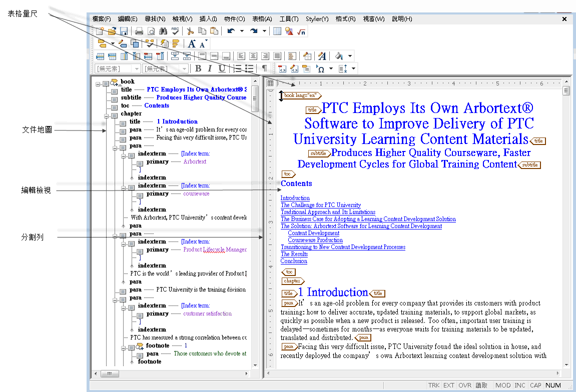Justify cell text alignment icon
This screenshot has width=576, height=392.
(x=277, y=56)
